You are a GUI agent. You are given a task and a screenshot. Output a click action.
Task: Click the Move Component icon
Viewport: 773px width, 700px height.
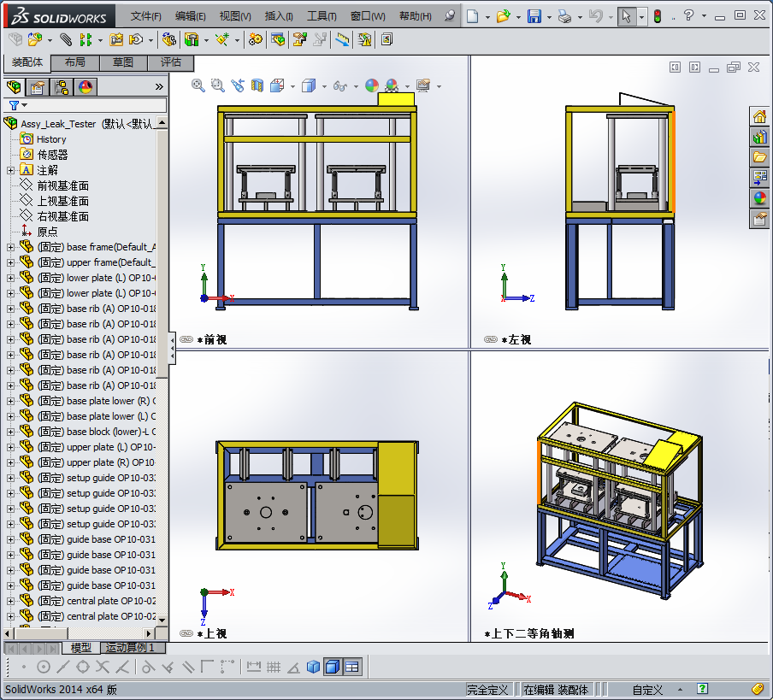pos(136,39)
